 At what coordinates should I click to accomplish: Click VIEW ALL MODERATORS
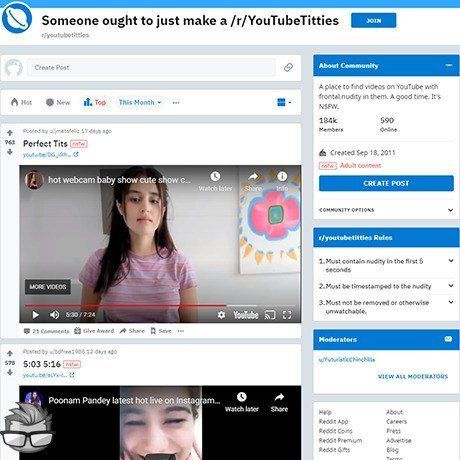click(x=413, y=376)
